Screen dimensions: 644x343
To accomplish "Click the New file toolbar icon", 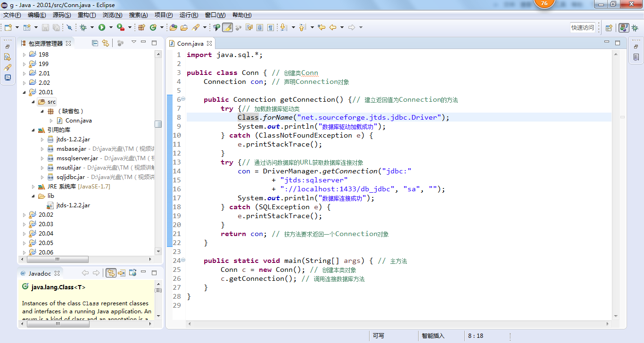I will [8, 27].
